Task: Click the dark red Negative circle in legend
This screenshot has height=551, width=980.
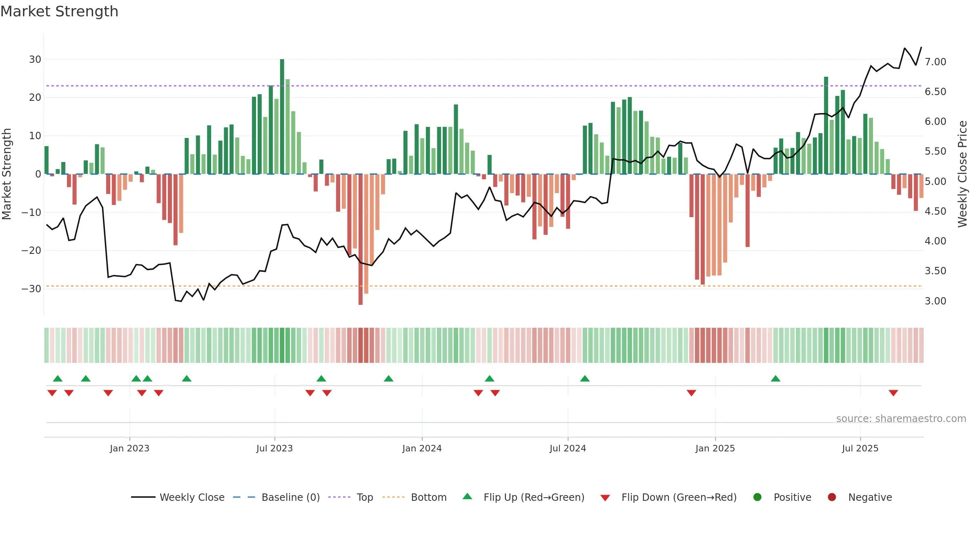Action: (832, 497)
